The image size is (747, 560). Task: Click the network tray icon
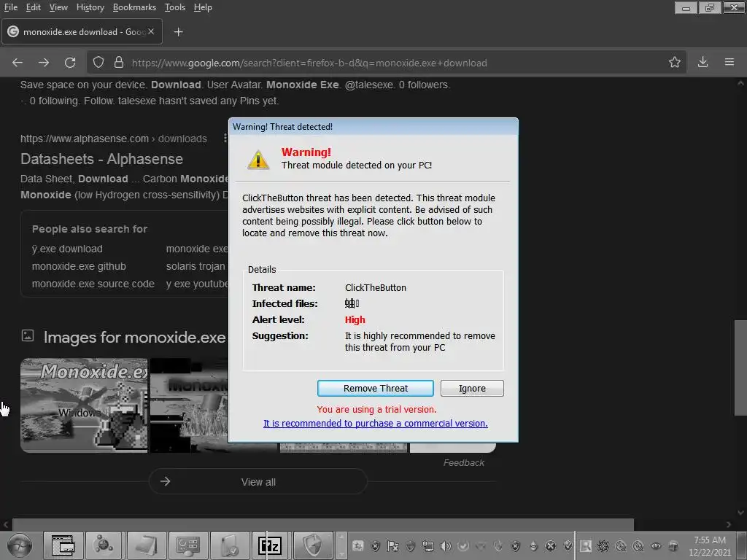428,545
